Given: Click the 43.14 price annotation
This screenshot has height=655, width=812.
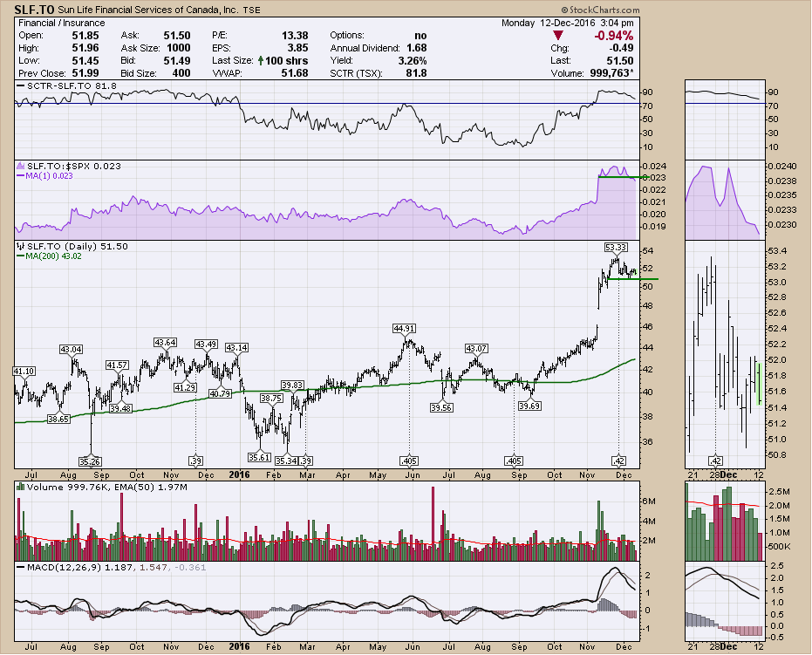Looking at the screenshot, I should [x=236, y=348].
